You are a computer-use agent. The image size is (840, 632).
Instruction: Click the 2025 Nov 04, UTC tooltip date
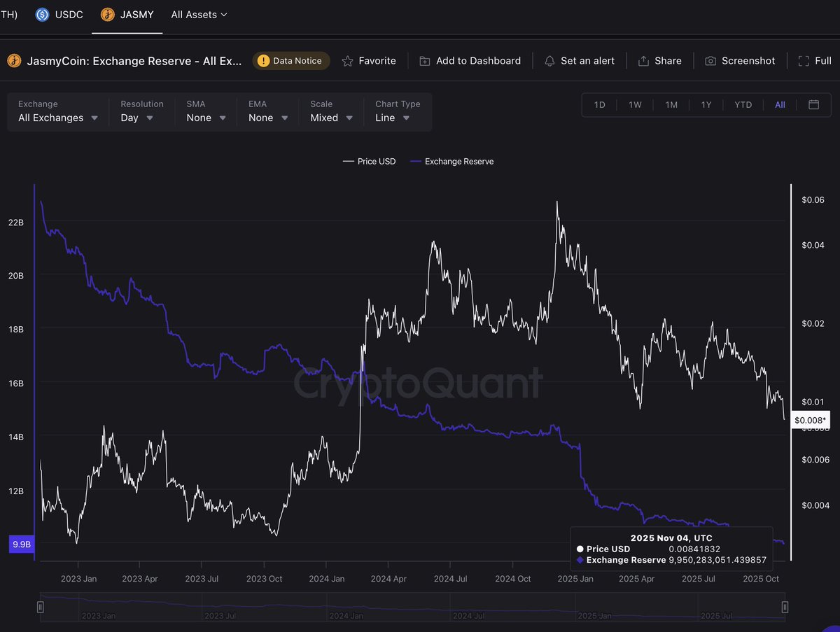point(671,538)
